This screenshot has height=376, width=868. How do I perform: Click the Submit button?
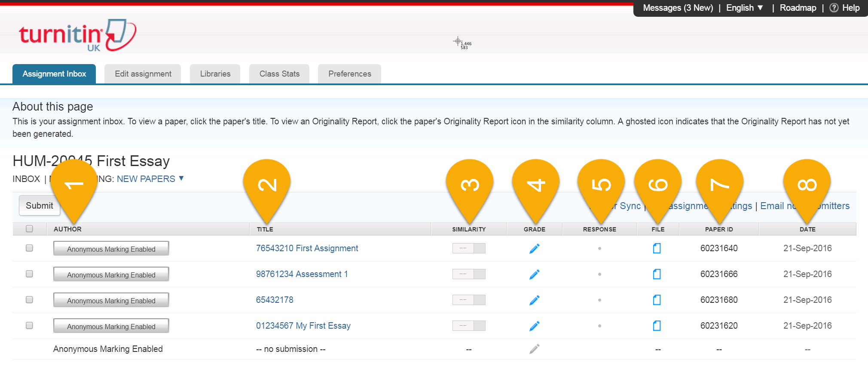40,206
